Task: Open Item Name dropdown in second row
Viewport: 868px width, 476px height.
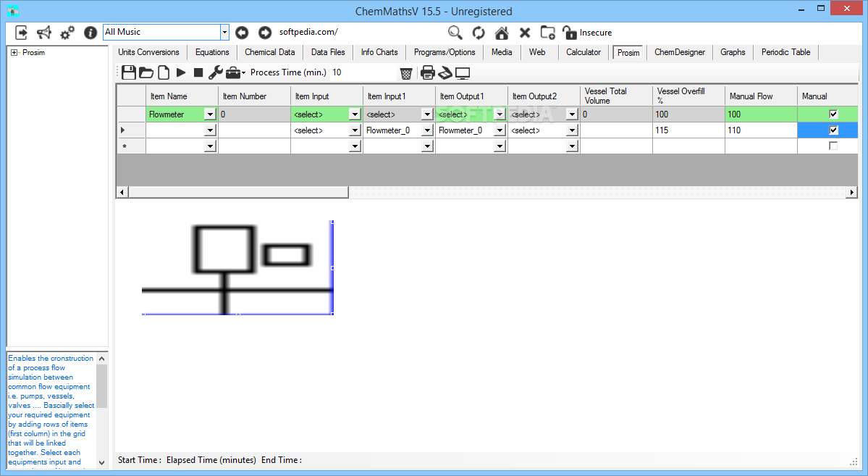Action: tap(210, 130)
